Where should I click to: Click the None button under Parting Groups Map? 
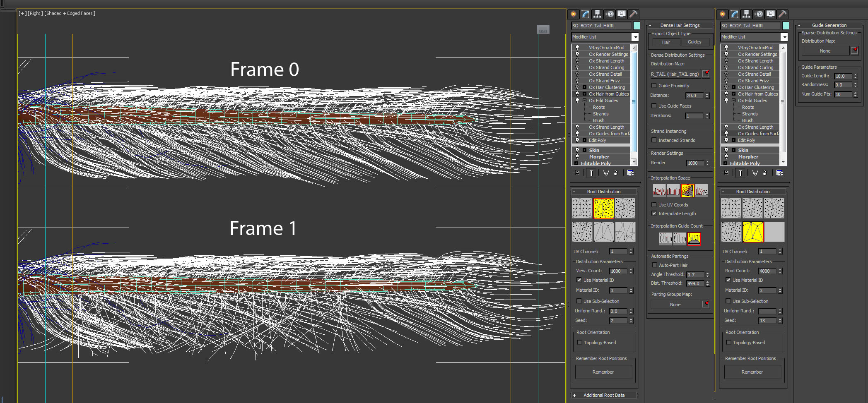point(675,305)
